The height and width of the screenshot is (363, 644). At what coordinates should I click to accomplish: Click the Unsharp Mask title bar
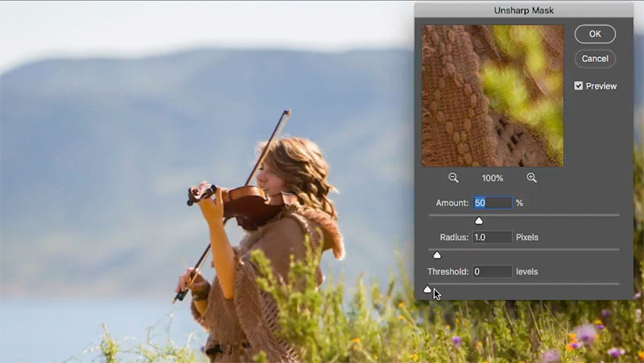click(x=524, y=10)
